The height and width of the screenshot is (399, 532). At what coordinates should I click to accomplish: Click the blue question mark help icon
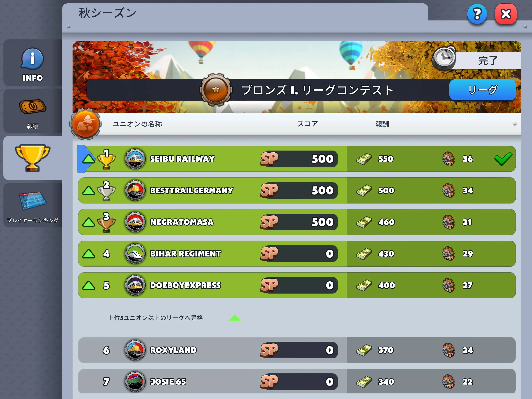click(x=477, y=14)
